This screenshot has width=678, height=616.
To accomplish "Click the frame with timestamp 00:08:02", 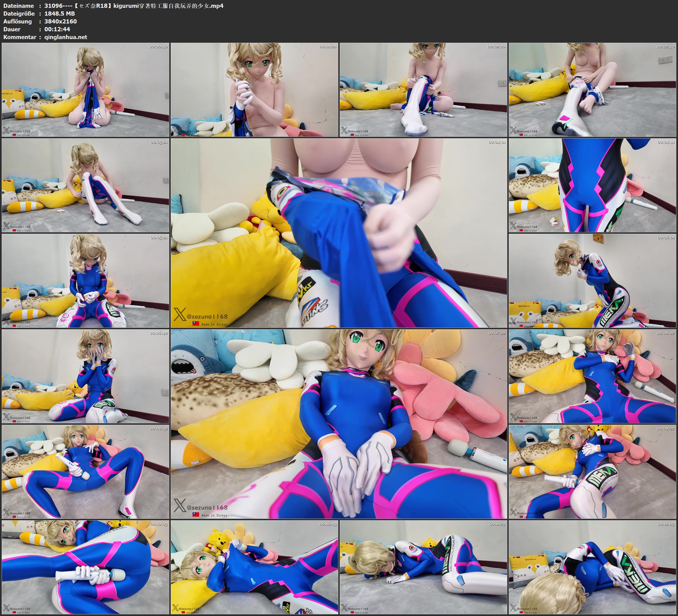I will (592, 376).
